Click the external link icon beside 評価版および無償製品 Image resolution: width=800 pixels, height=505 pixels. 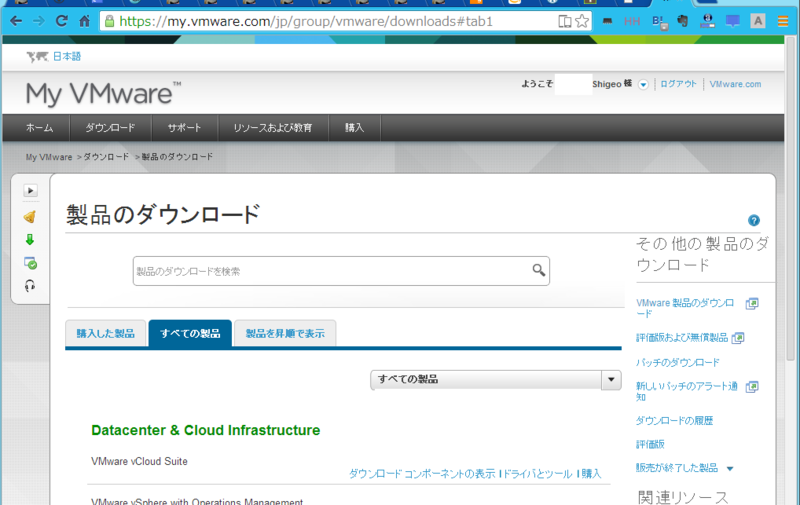tap(738, 338)
